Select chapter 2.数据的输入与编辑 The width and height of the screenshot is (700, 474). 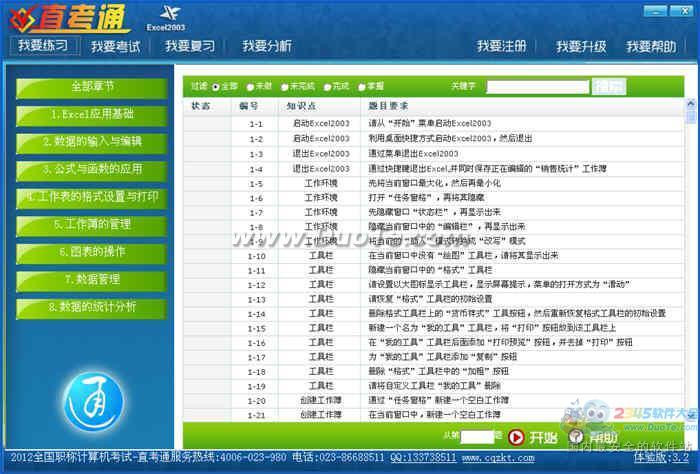pos(92,142)
